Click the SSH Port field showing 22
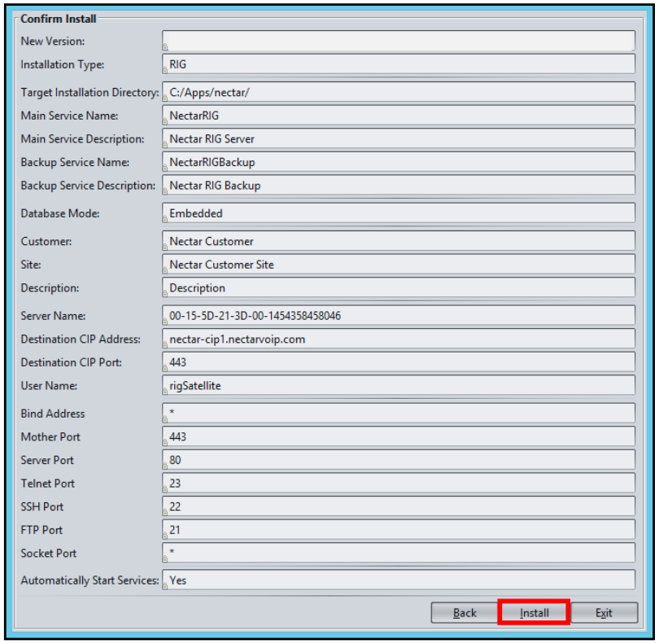 pos(399,506)
